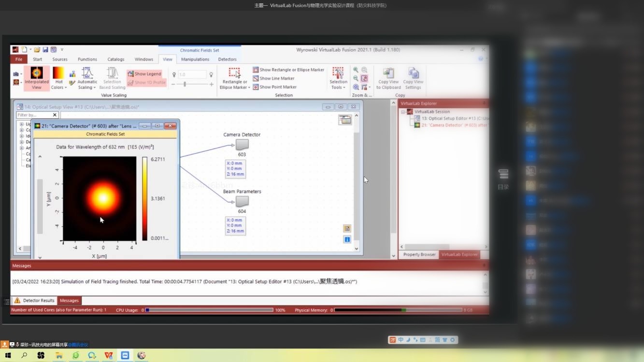Click the Rectangle or Ellipse Marker icon
The width and height of the screenshot is (644, 362).
[x=234, y=73]
